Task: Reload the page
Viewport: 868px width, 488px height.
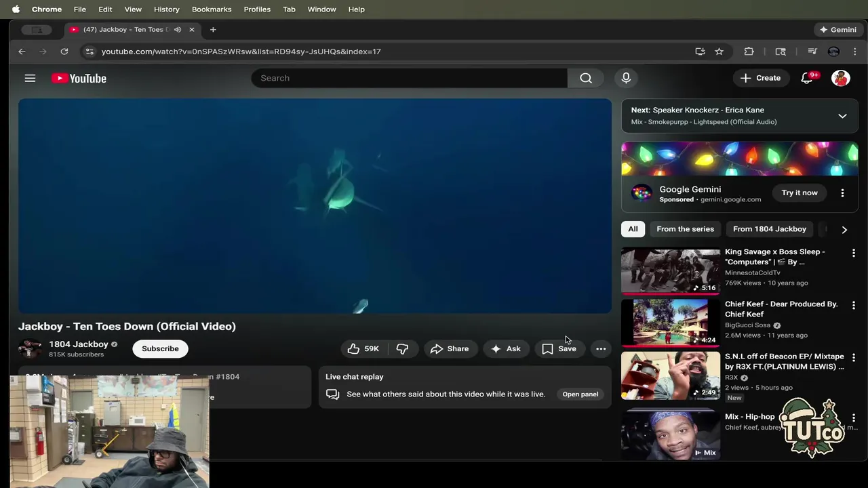Action: coord(64,52)
